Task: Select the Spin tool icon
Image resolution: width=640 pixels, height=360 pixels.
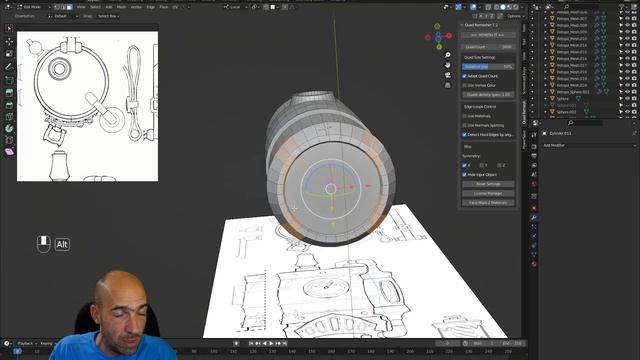Action: (9, 128)
